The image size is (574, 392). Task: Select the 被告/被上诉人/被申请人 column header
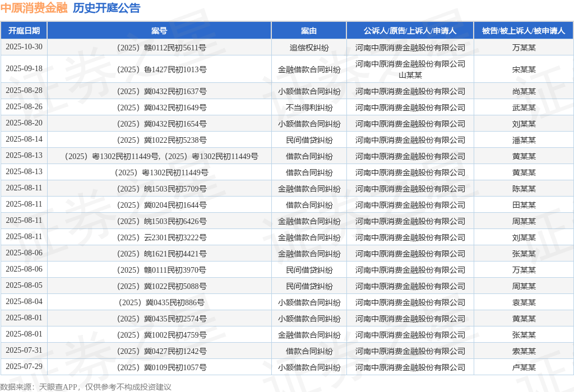tap(524, 30)
